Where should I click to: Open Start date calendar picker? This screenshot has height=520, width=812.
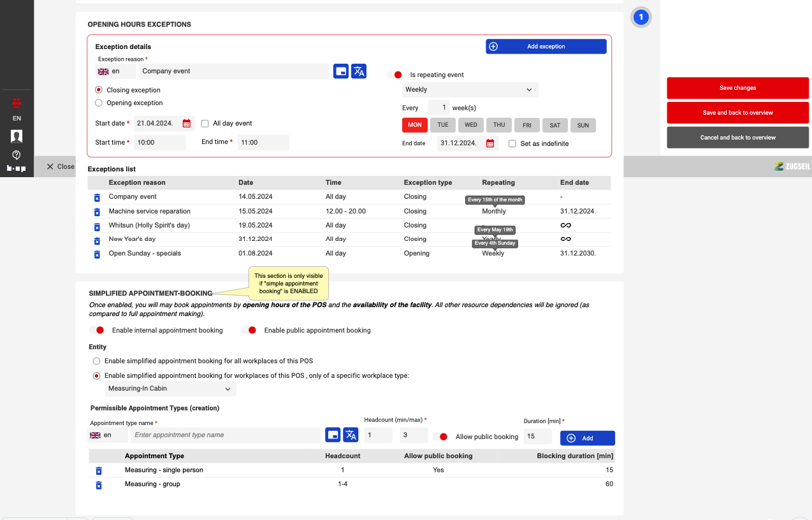pos(187,124)
